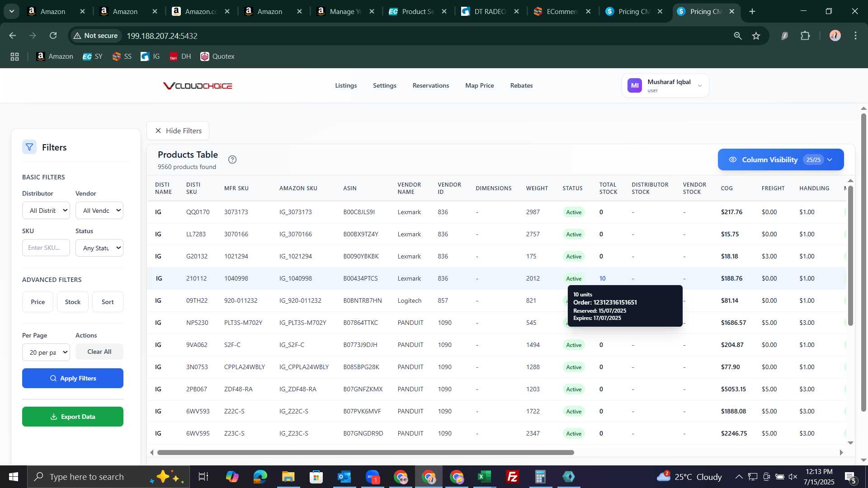Click the Logitech vendor name cell
This screenshot has width=868, height=488.
(x=410, y=300)
